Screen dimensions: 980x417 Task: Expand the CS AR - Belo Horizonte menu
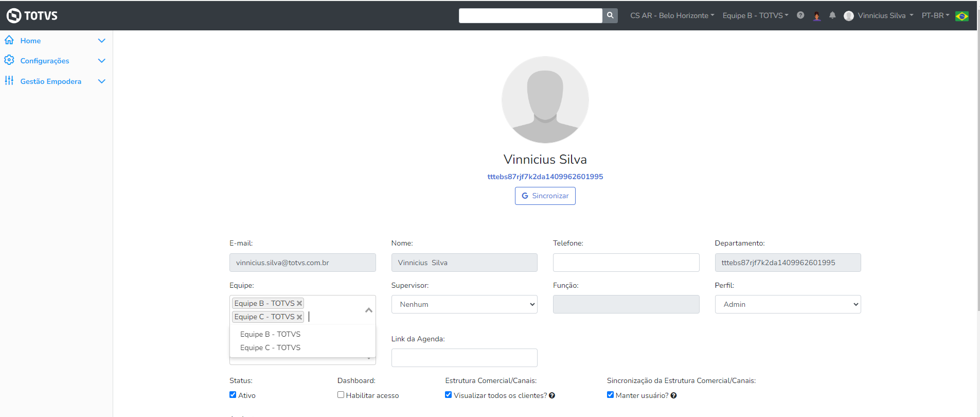[672, 15]
